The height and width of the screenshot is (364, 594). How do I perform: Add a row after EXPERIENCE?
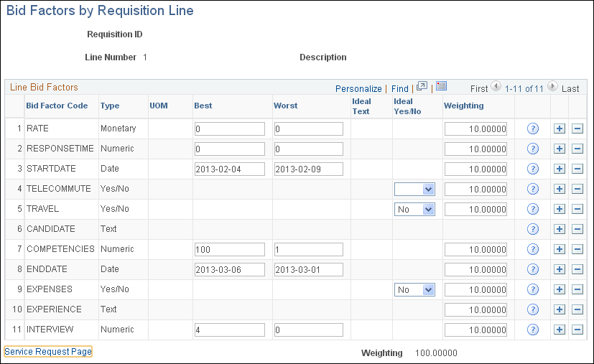coord(559,309)
